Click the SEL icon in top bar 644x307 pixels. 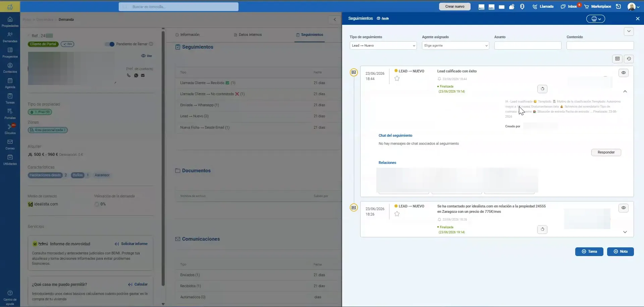click(x=491, y=7)
